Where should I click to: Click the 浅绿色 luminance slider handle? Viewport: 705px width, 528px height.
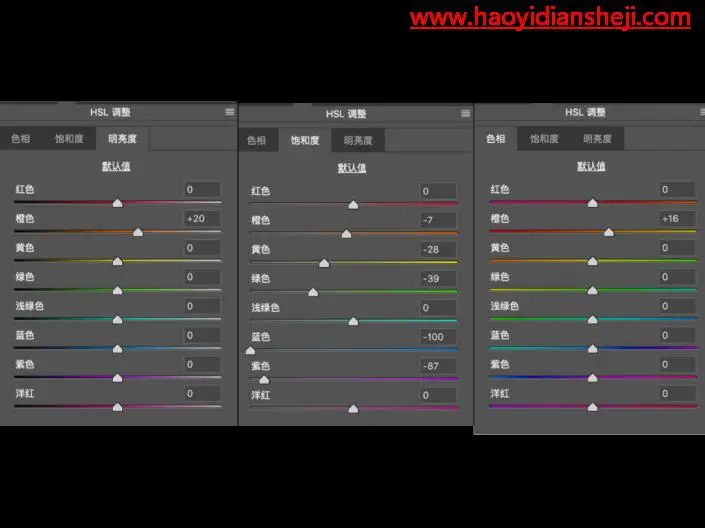(x=117, y=320)
